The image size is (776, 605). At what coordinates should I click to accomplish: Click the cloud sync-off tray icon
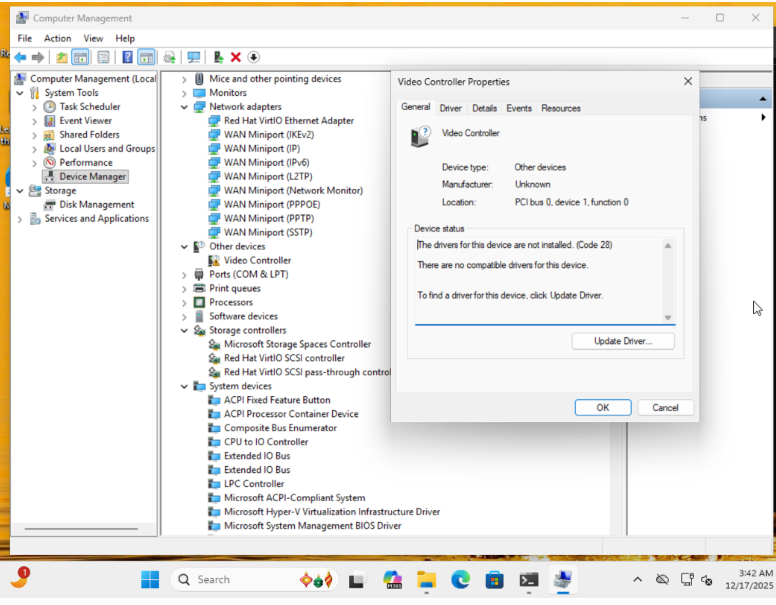662,579
